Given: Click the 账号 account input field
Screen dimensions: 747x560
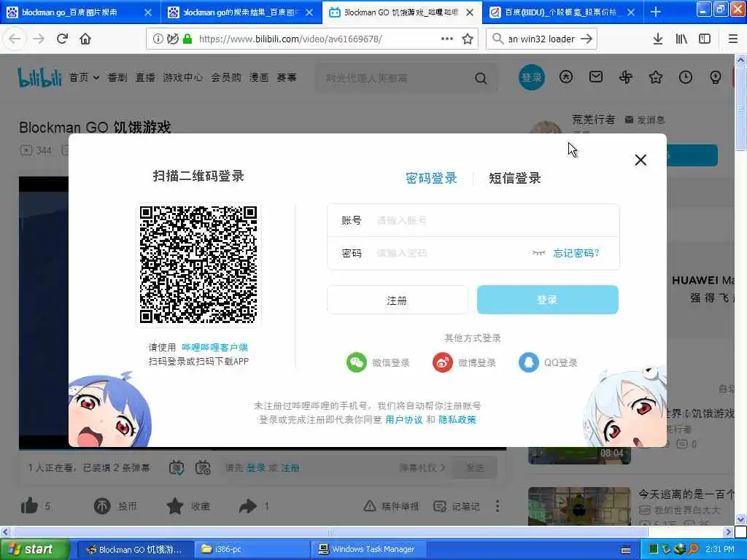Looking at the screenshot, I should click(x=473, y=220).
